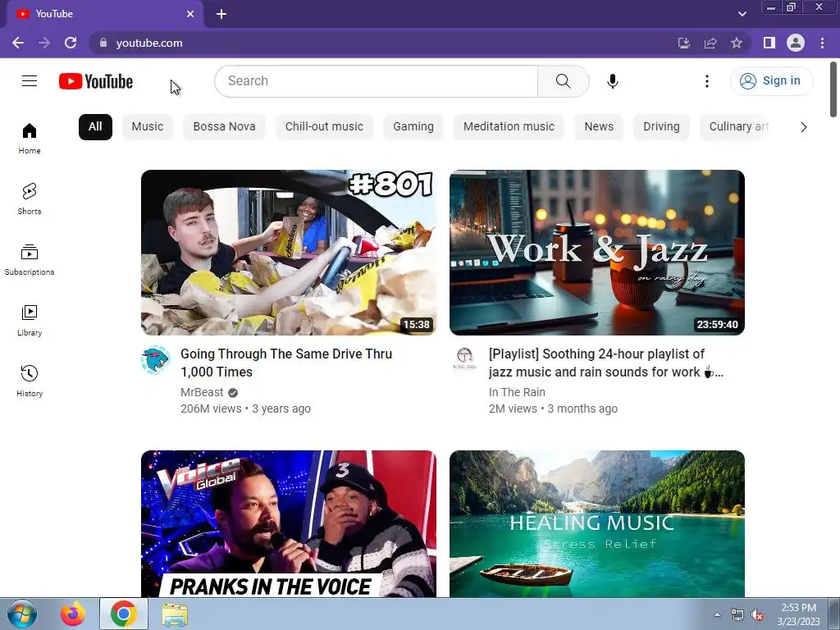Click the page vertical scrollbar
This screenshot has width=840, height=630.
pos(833,89)
